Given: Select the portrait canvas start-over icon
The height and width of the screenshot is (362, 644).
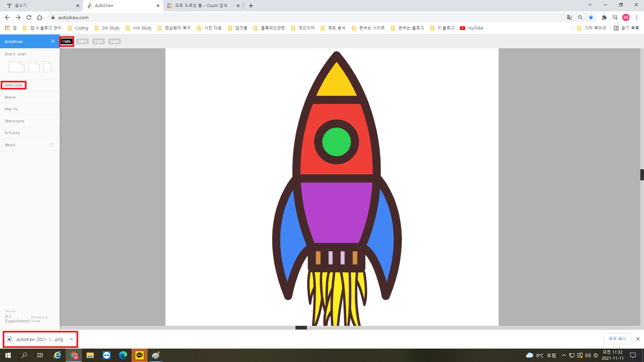Looking at the screenshot, I should [x=47, y=67].
